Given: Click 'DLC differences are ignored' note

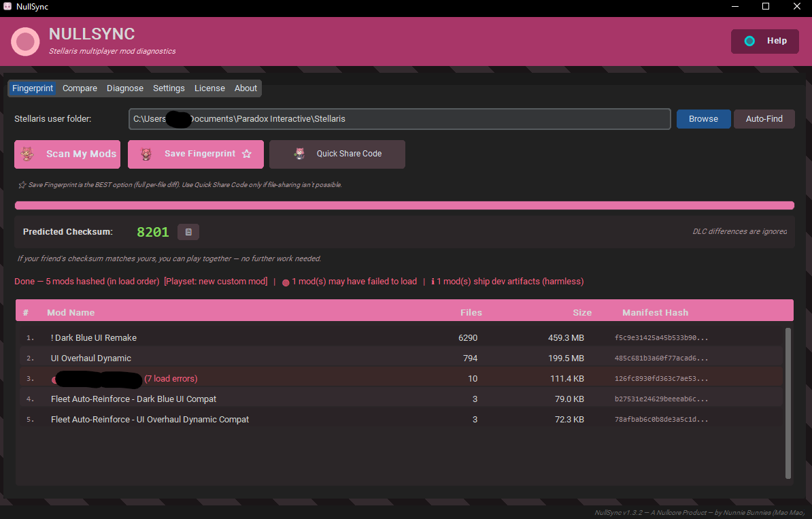Looking at the screenshot, I should pyautogui.click(x=739, y=231).
